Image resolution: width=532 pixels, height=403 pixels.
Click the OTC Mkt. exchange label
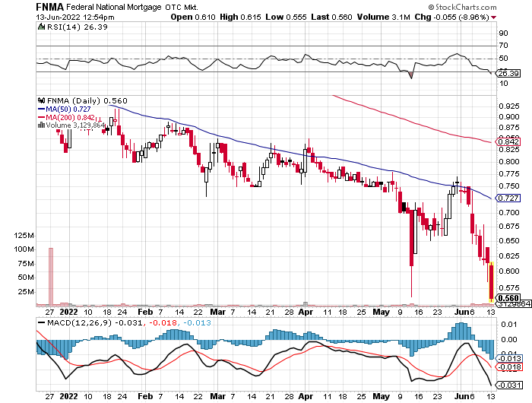[x=182, y=7]
